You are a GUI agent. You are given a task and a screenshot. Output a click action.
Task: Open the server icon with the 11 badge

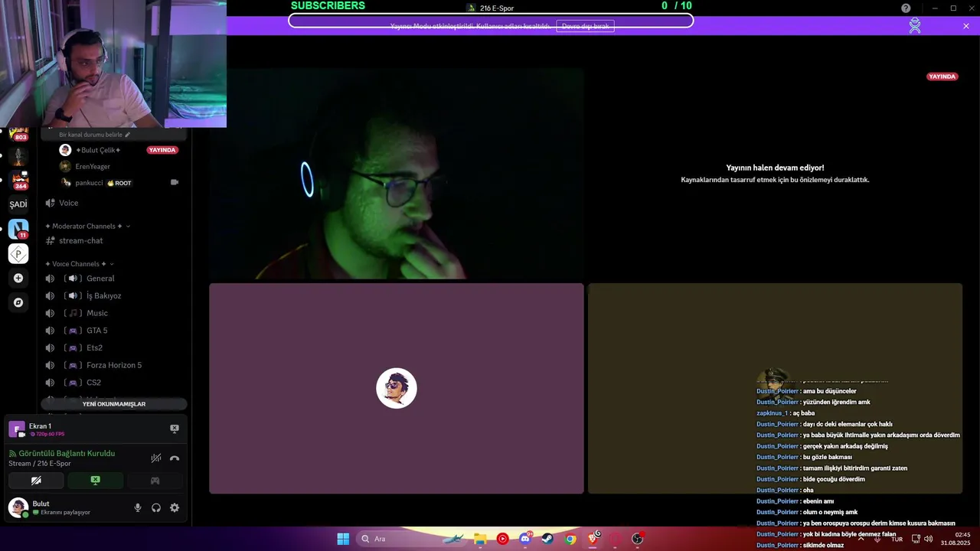click(x=18, y=229)
